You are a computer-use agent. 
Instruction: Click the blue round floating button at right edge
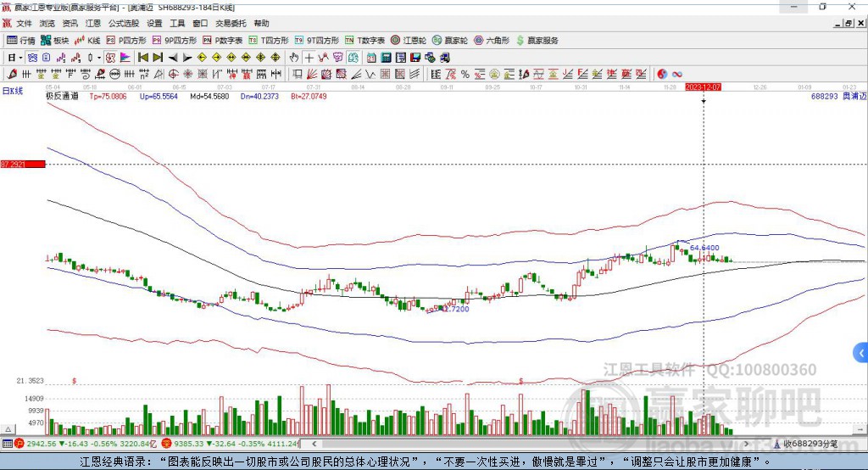860,352
